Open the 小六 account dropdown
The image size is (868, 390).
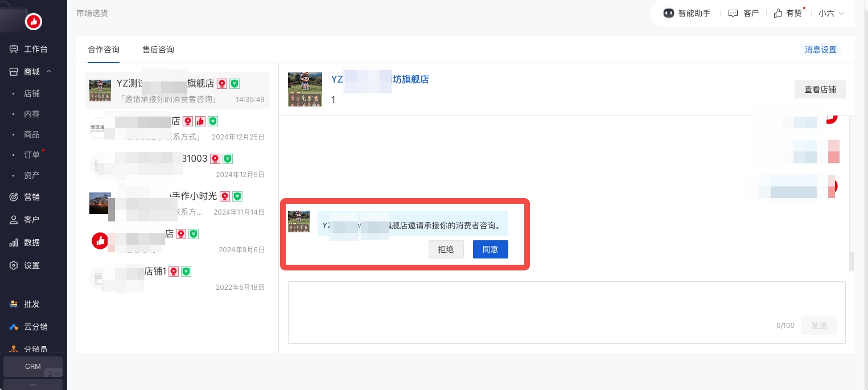pos(831,13)
